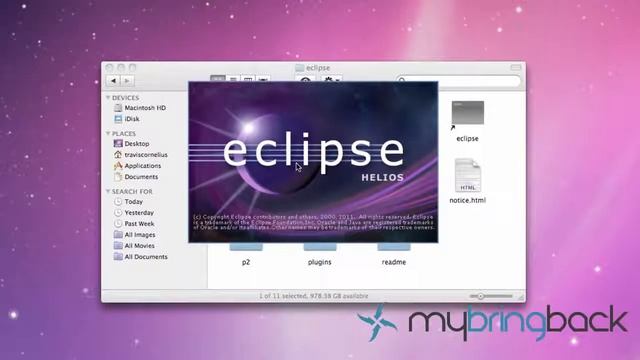Open Applications from the sidebar

(x=137, y=166)
